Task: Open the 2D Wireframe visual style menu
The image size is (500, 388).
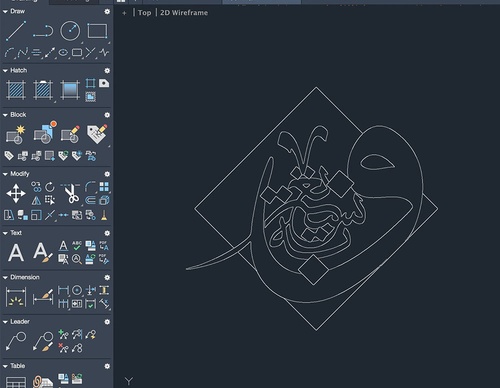Action: click(184, 13)
